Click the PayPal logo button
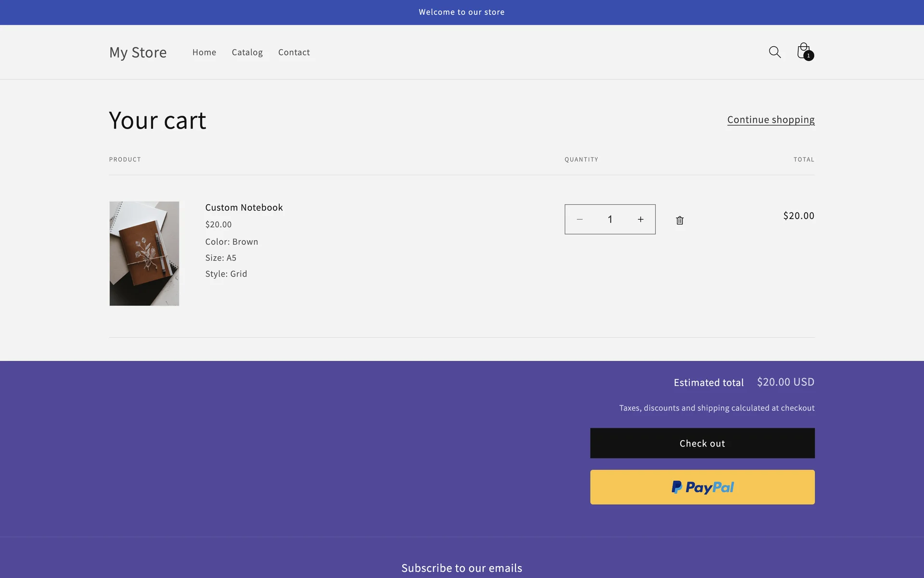Image resolution: width=924 pixels, height=578 pixels. [x=702, y=487]
